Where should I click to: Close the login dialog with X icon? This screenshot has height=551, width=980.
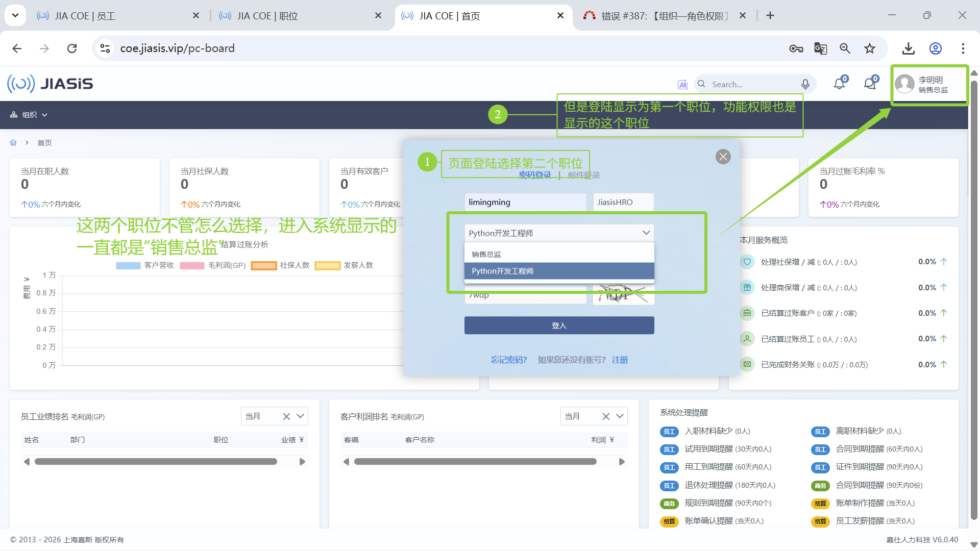point(723,157)
